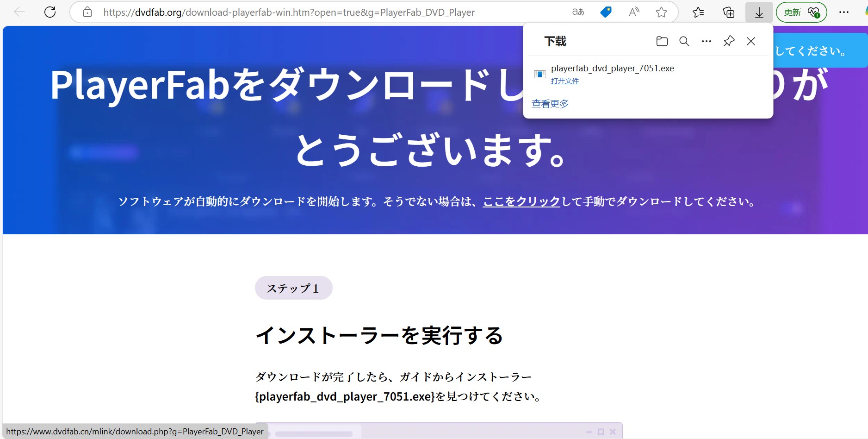This screenshot has height=439, width=868.
Task: Reload the page with the refresh icon
Action: click(x=50, y=12)
